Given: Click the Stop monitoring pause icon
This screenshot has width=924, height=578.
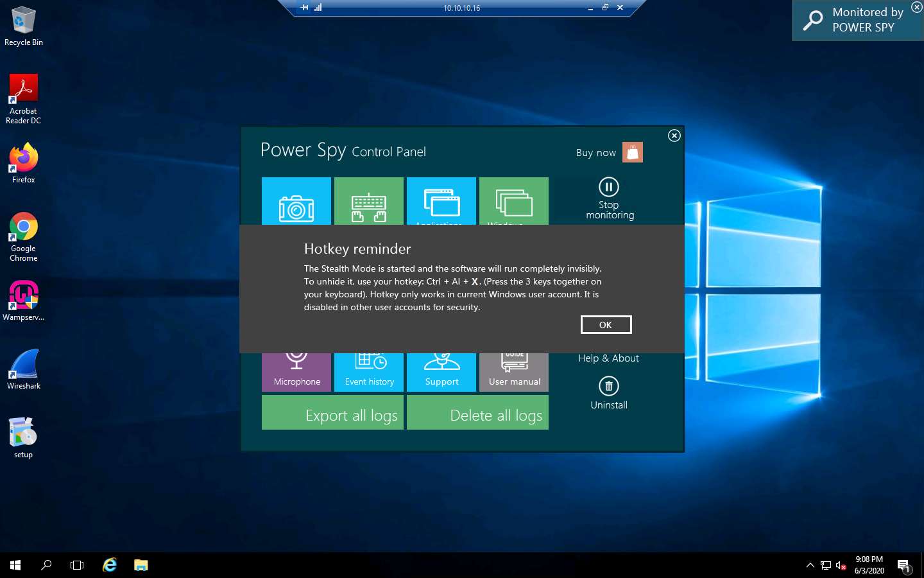Looking at the screenshot, I should [609, 187].
